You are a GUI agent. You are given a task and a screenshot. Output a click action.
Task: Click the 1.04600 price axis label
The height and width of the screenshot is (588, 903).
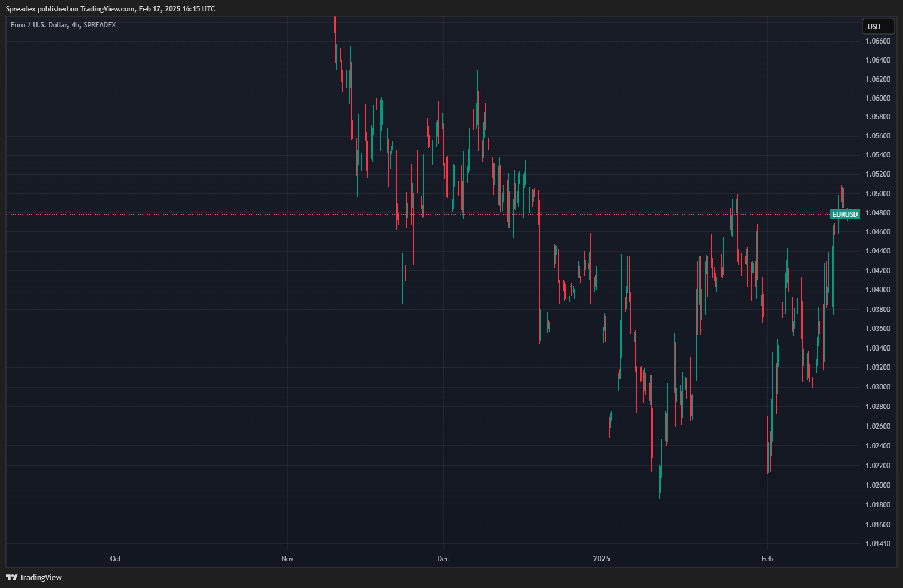(x=878, y=232)
